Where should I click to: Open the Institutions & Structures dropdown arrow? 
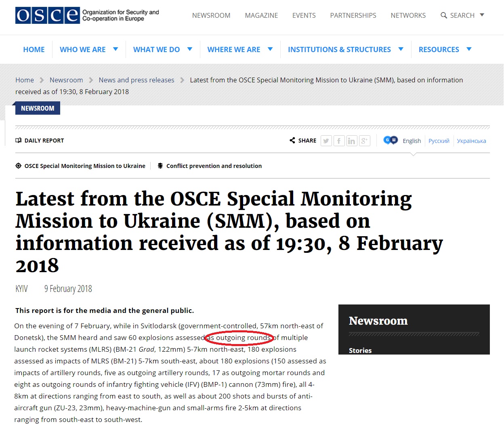point(401,49)
